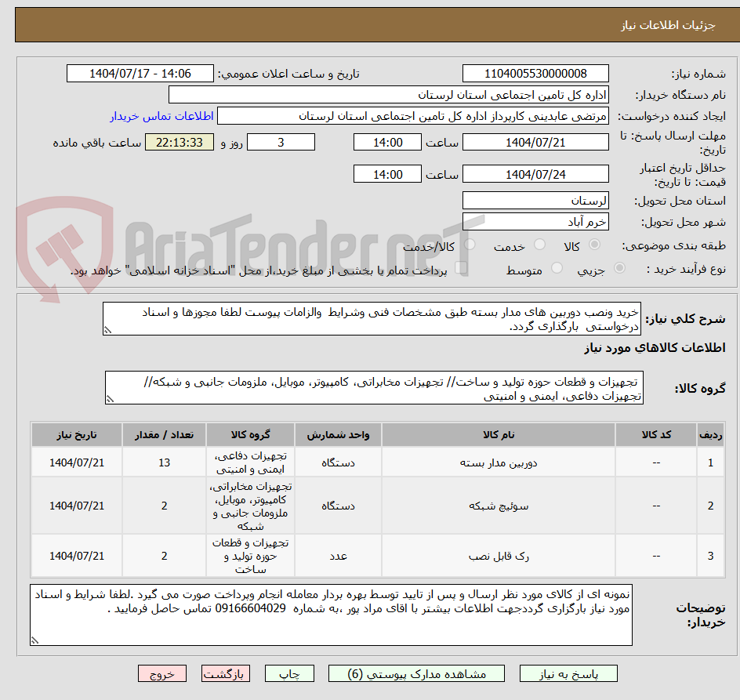Click the response deadline hour 14:00 field
Image resolution: width=740 pixels, height=700 pixels.
[387, 142]
